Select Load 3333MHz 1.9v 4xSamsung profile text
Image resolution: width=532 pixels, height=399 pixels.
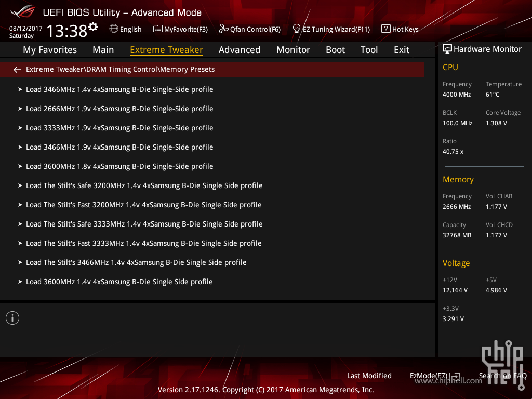click(x=119, y=128)
